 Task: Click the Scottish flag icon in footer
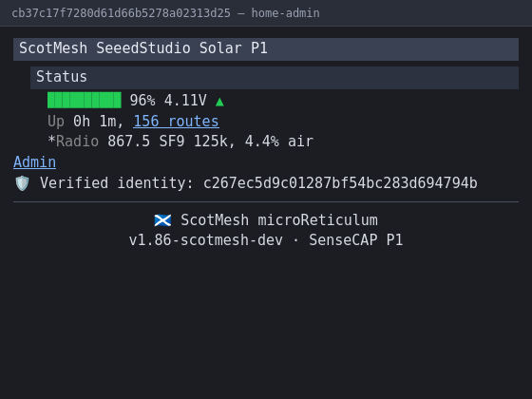coord(162,220)
